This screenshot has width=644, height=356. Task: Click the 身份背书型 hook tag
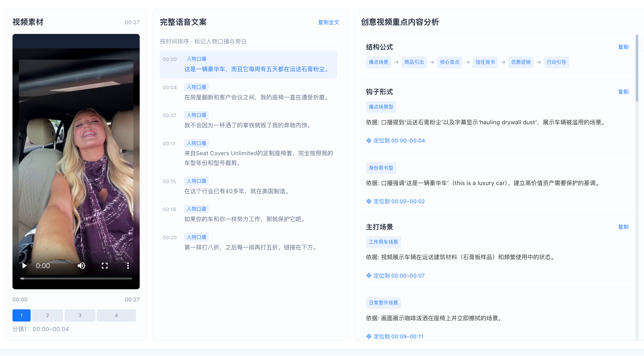pos(381,168)
